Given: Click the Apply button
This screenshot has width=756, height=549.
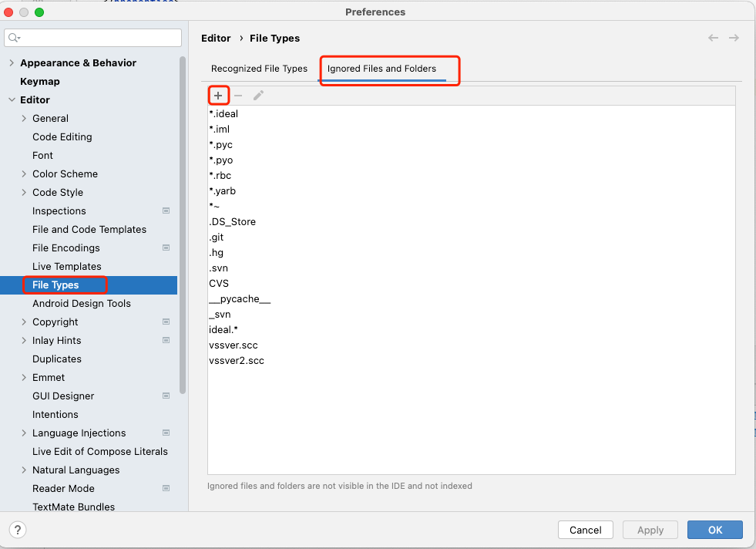Looking at the screenshot, I should pyautogui.click(x=650, y=530).
